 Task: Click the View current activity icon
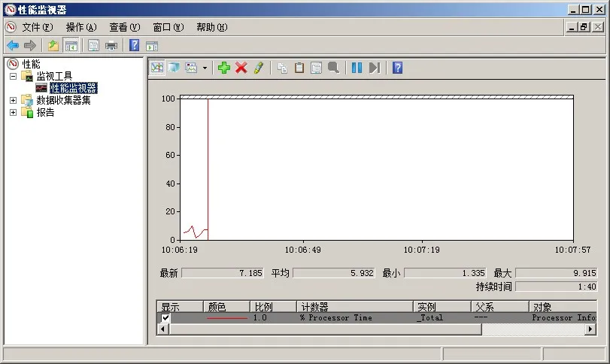click(157, 68)
